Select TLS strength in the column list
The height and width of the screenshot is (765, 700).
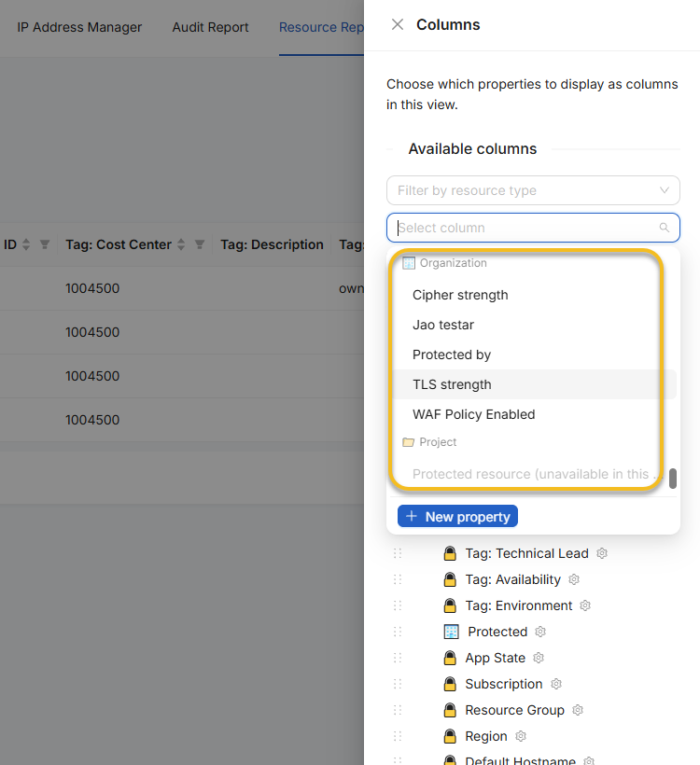pos(535,384)
